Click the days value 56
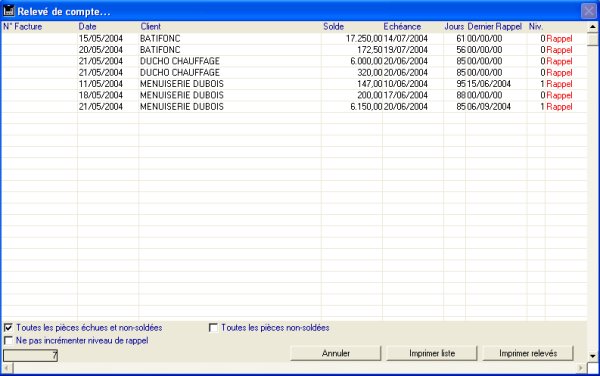Viewport: 600px width, 376px height. point(461,50)
